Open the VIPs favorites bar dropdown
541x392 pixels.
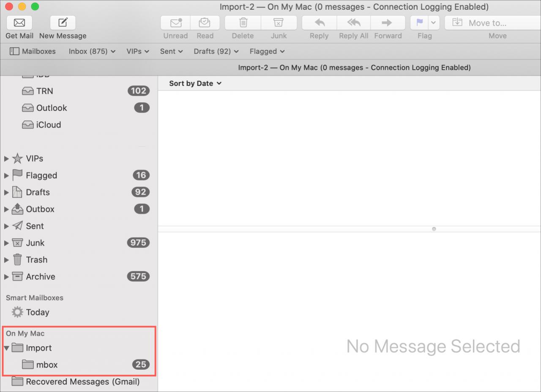[138, 51]
